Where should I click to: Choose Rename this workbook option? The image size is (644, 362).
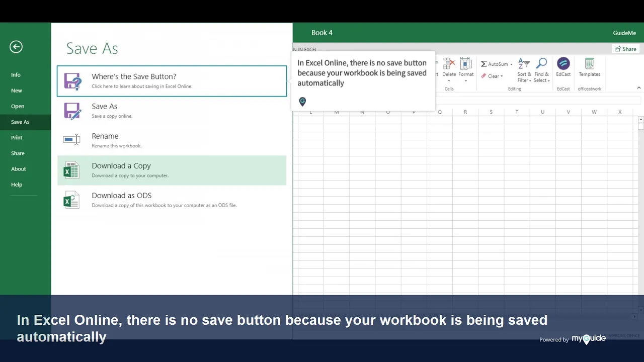tap(172, 140)
